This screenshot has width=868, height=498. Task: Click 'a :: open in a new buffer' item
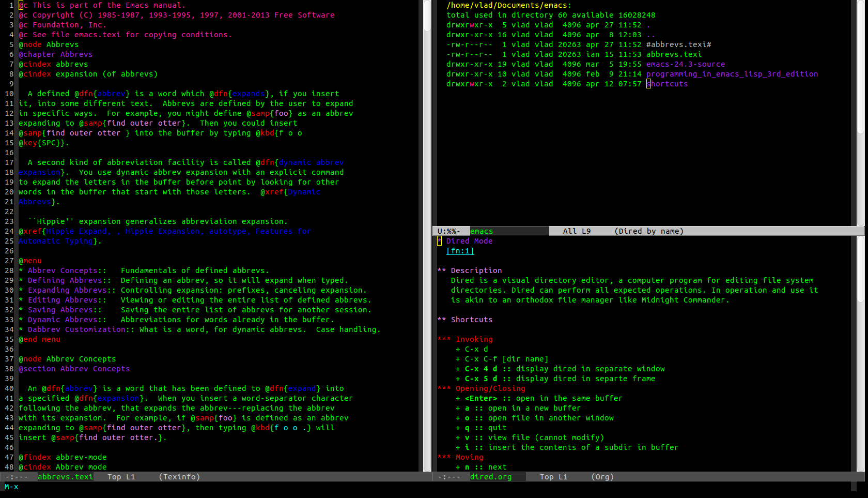tap(518, 408)
